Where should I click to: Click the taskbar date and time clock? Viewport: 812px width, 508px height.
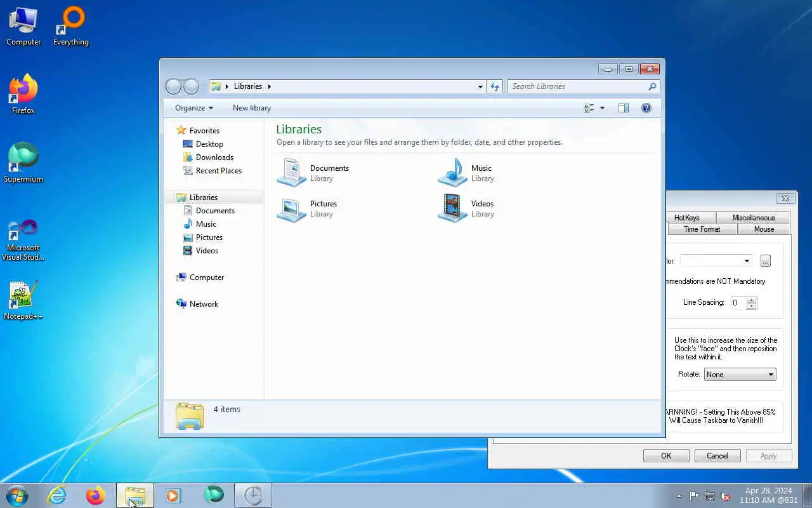pos(769,495)
